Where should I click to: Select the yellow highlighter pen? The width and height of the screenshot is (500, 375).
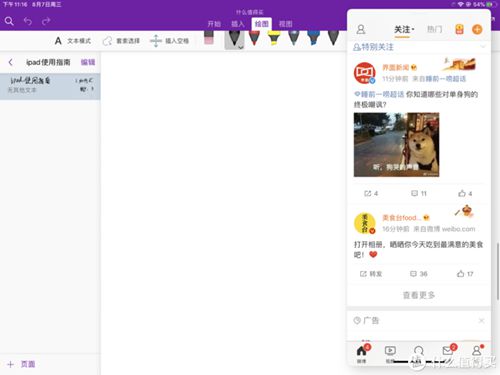tap(274, 37)
